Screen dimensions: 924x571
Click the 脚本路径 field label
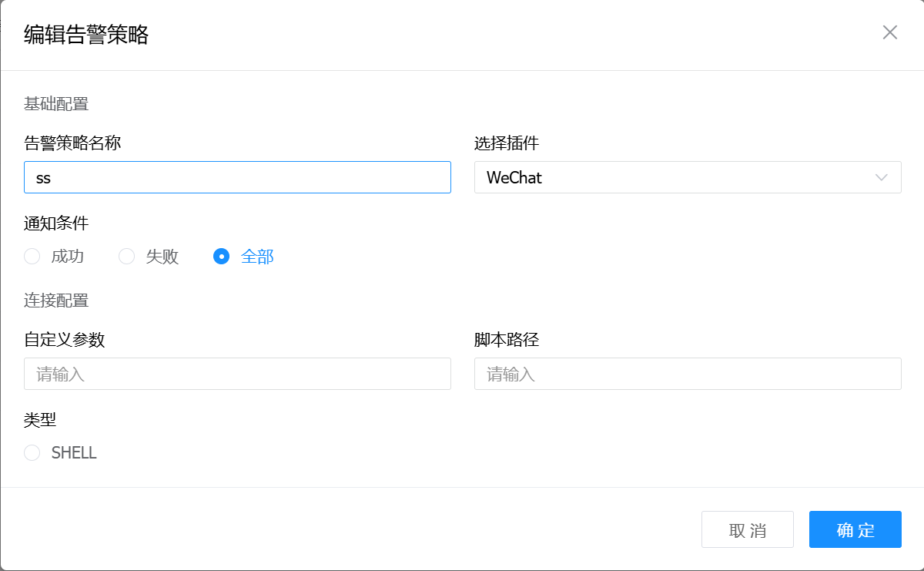[506, 339]
